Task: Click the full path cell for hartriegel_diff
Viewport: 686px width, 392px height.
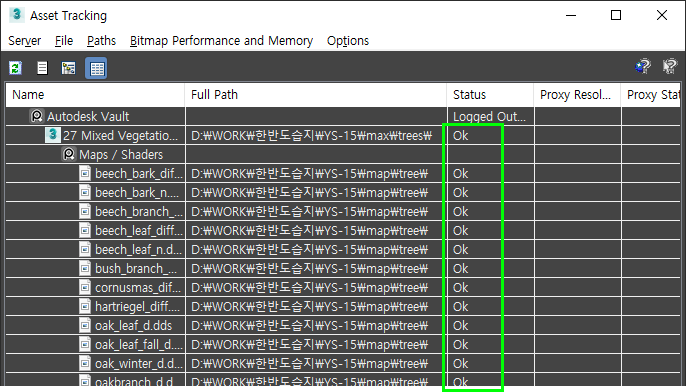Action: pos(315,307)
